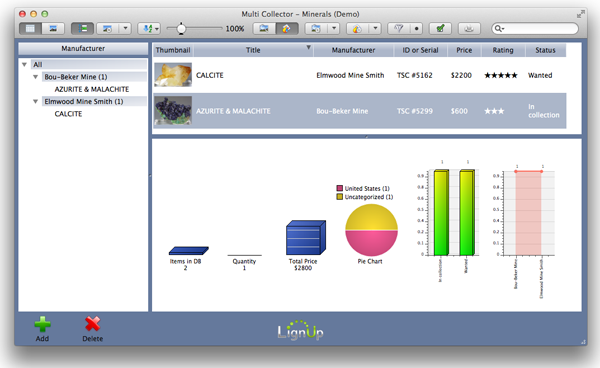The image size is (600, 368).
Task: Click the filter funnel icon
Action: pyautogui.click(x=399, y=28)
